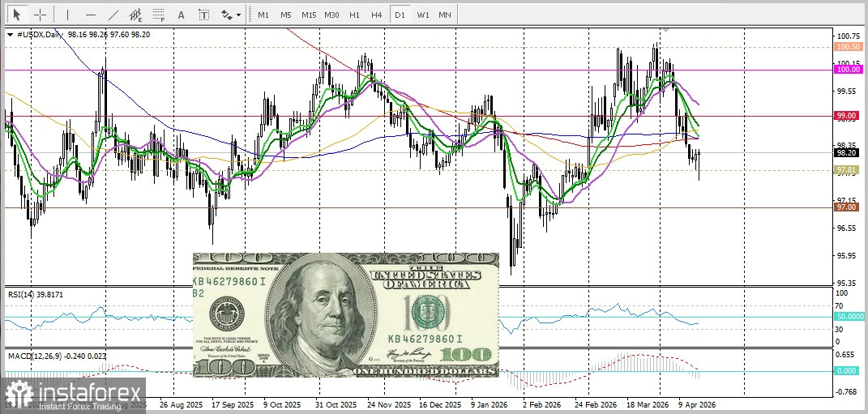Click the 100 dollar bill image
This screenshot has height=414, width=868.
pos(345,315)
